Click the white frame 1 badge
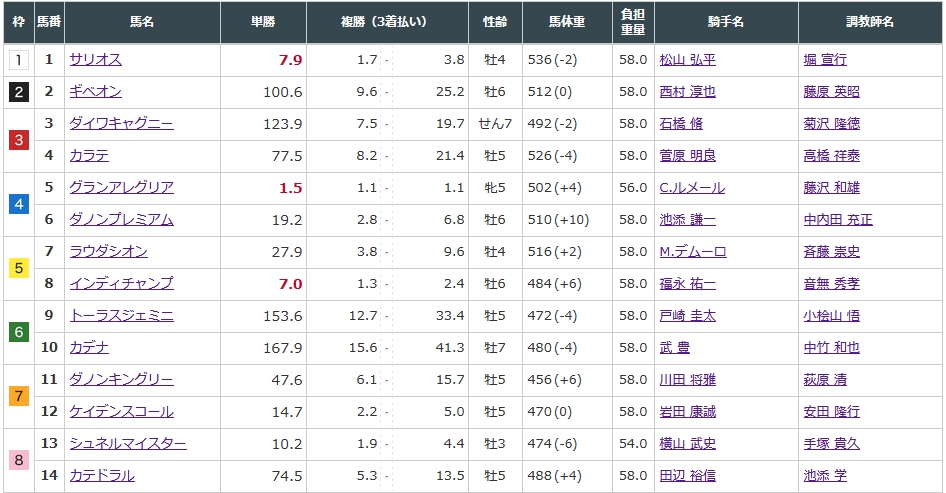Screen dimensions: 946x493 pyautogui.click(x=18, y=60)
